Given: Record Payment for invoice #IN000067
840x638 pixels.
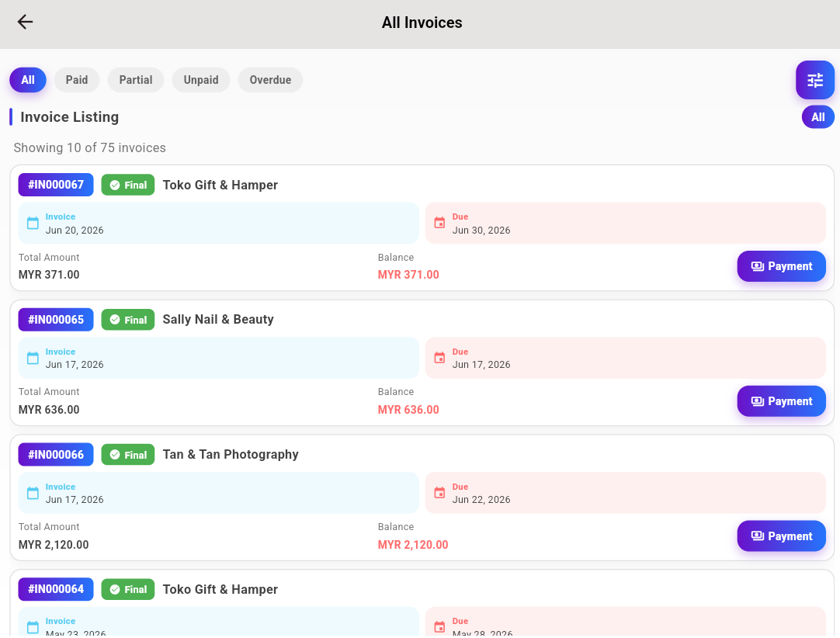Looking at the screenshot, I should (781, 266).
